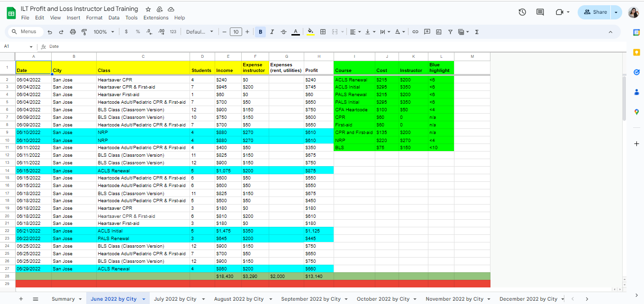Open text wrapping dropdown
The image size is (644, 304).
384,32
